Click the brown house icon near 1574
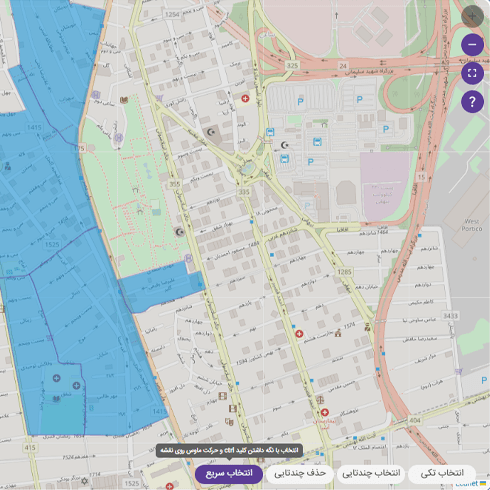490x490 pixels. tap(338, 333)
